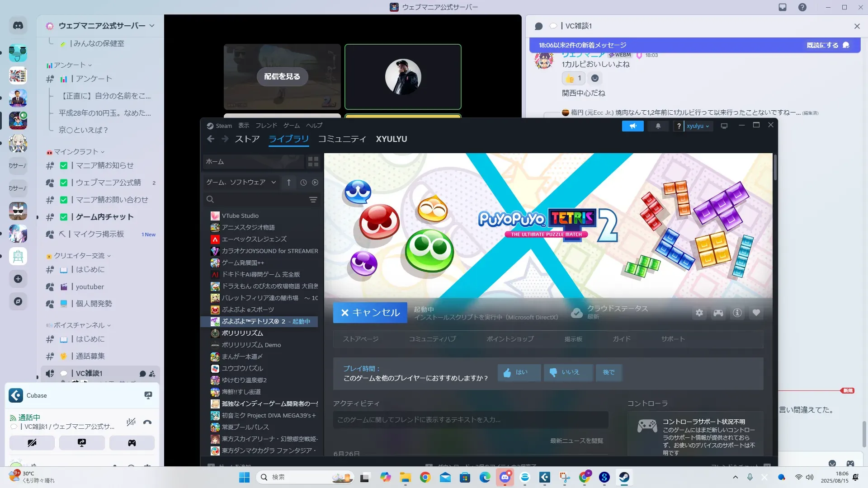
Task: Toggle camera button in Discord voice panel
Action: [32, 443]
